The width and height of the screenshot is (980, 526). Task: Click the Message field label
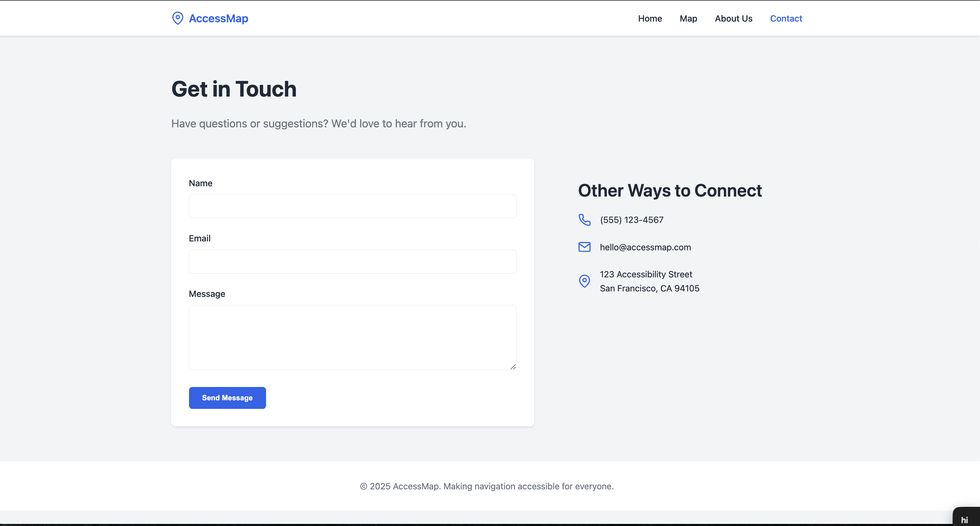click(207, 294)
